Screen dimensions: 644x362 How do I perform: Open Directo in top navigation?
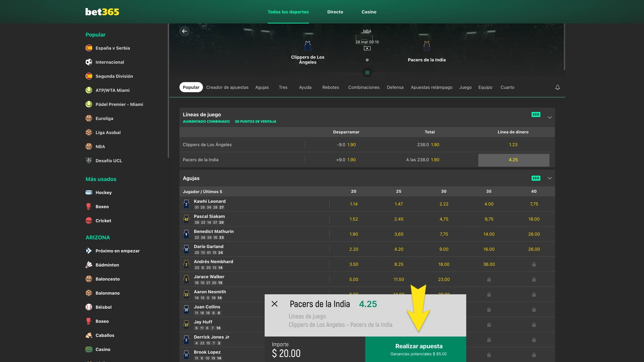pyautogui.click(x=335, y=12)
